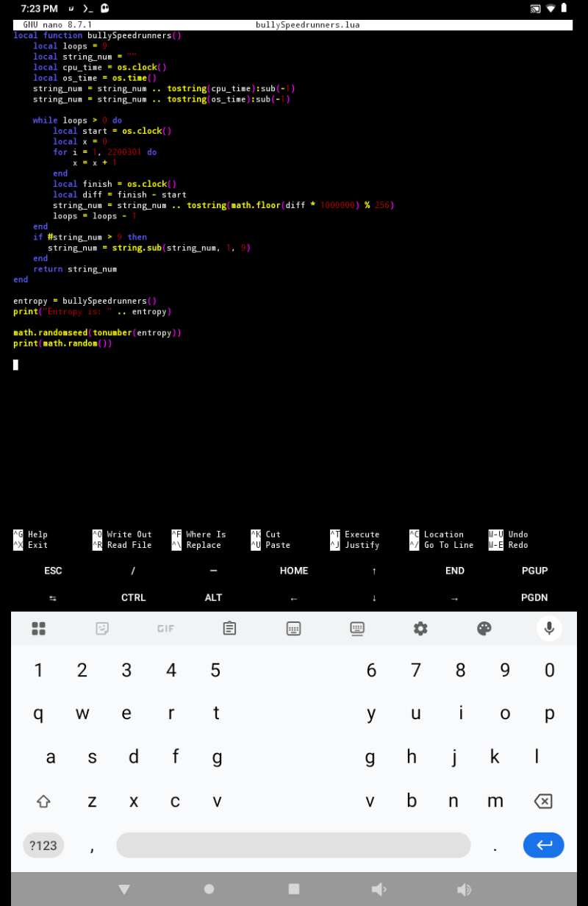Click the bullySpeedrunners.lua file name in nano title bar
Screen dimensions: 588x906
(x=307, y=24)
